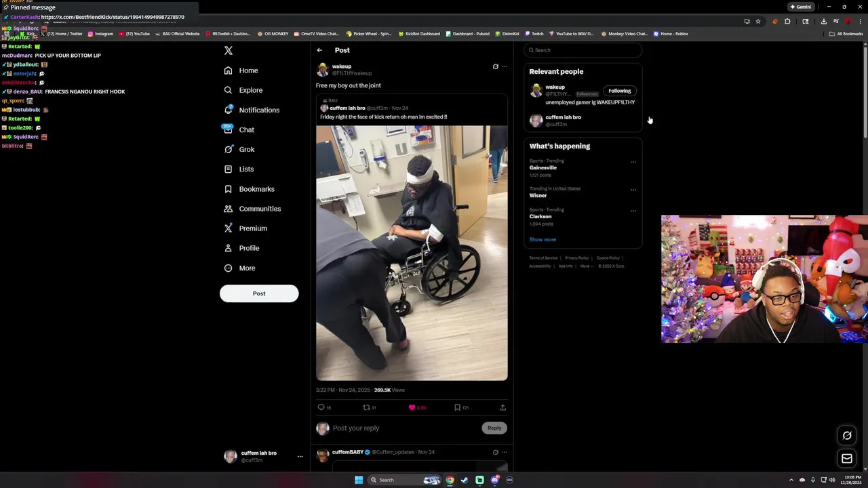Open more options on wakeup's post
The height and width of the screenshot is (488, 868).
coord(504,66)
